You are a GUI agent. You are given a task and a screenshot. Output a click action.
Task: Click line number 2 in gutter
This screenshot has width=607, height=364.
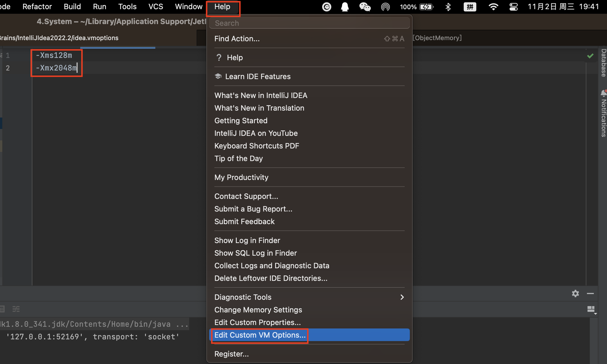pos(8,68)
